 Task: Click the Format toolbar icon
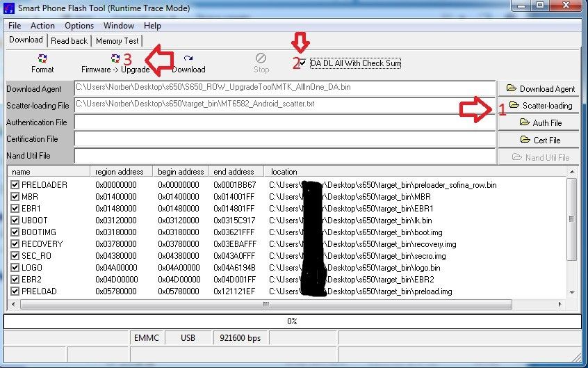click(42, 58)
